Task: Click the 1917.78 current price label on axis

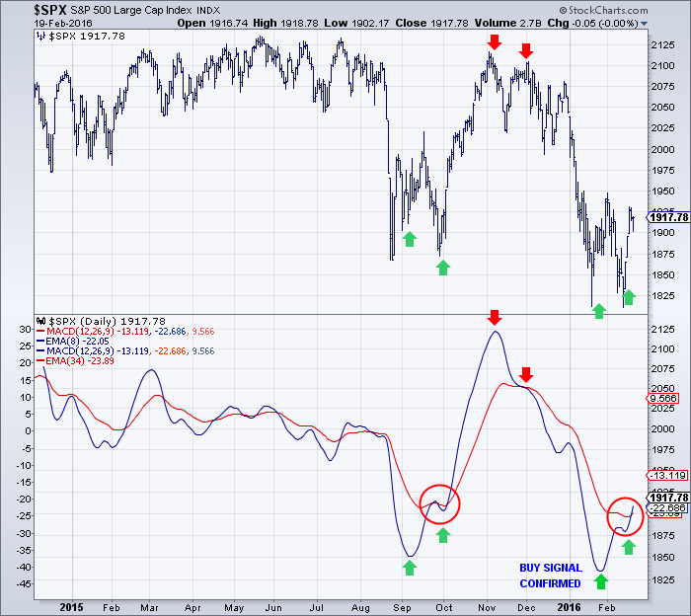Action: pos(668,217)
